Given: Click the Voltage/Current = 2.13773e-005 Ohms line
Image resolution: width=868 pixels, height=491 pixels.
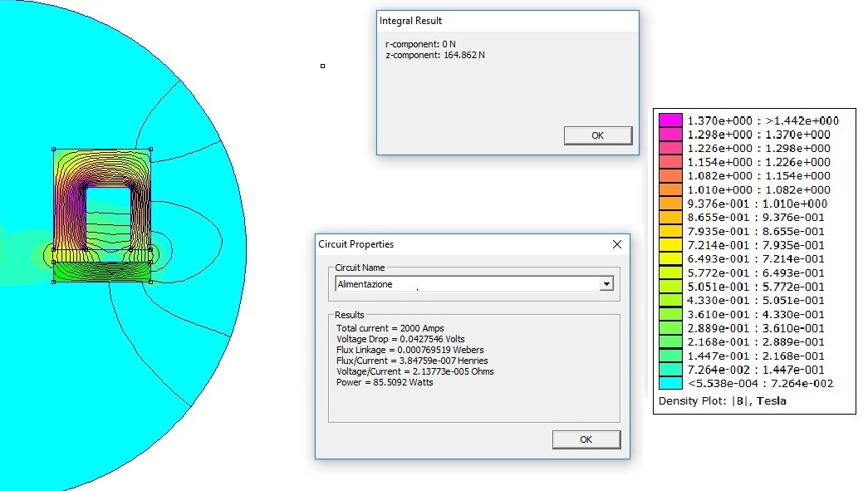Looking at the screenshot, I should [415, 371].
